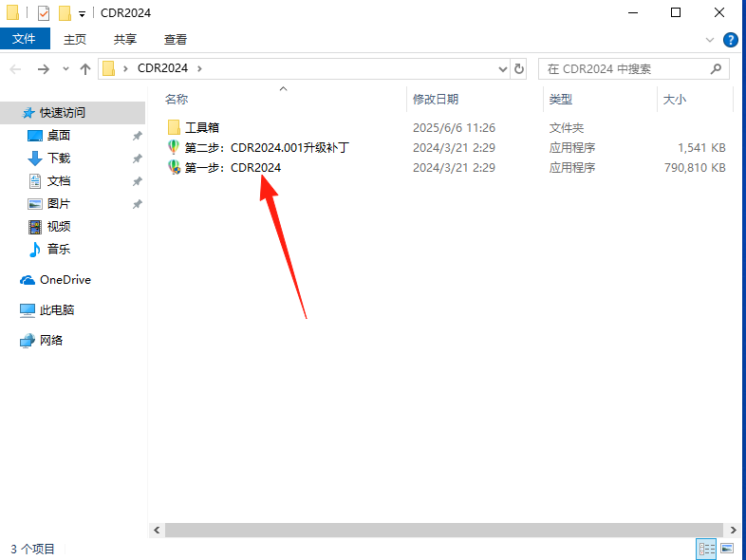Click the horizontal scrollbar thumb
Image resolution: width=746 pixels, height=560 pixels.
coord(444,530)
